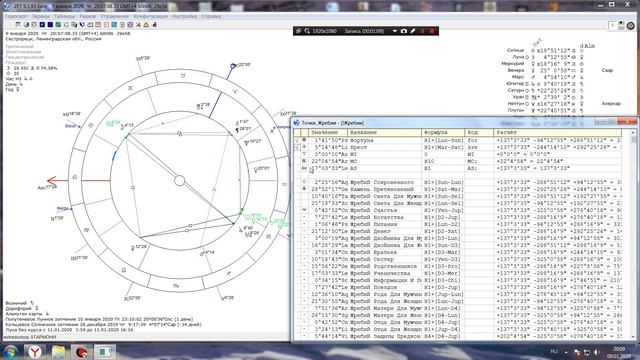Sort by the Расчёт column header
This screenshot has width=640, height=360.
558,133
